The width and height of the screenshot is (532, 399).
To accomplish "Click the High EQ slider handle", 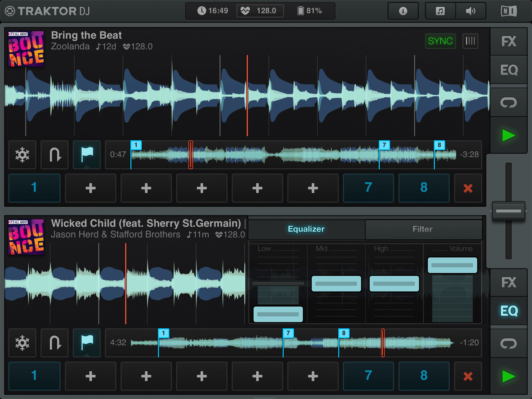I will 394,284.
